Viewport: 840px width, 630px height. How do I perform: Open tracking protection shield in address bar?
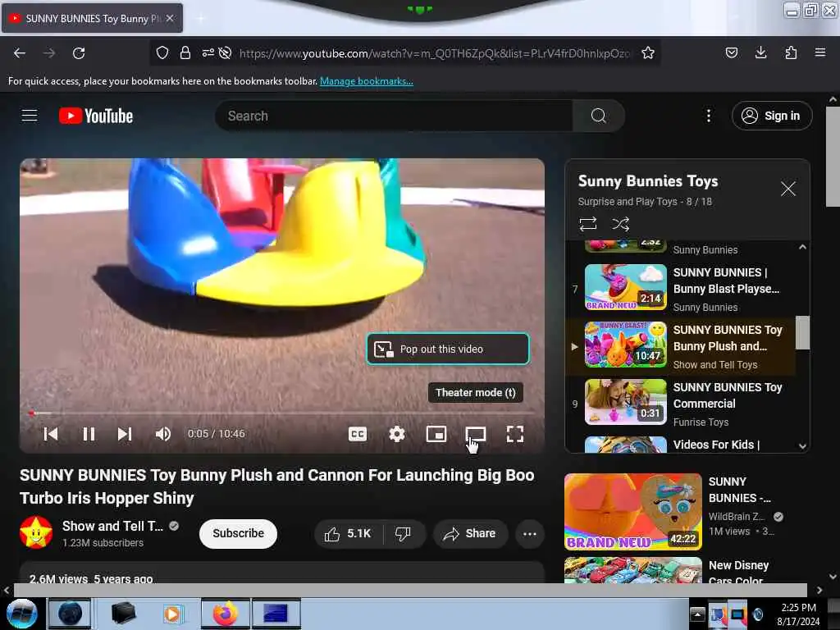(162, 53)
